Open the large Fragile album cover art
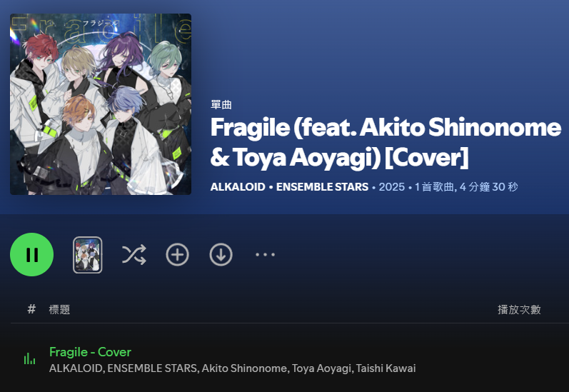The width and height of the screenshot is (569, 392). tap(101, 104)
